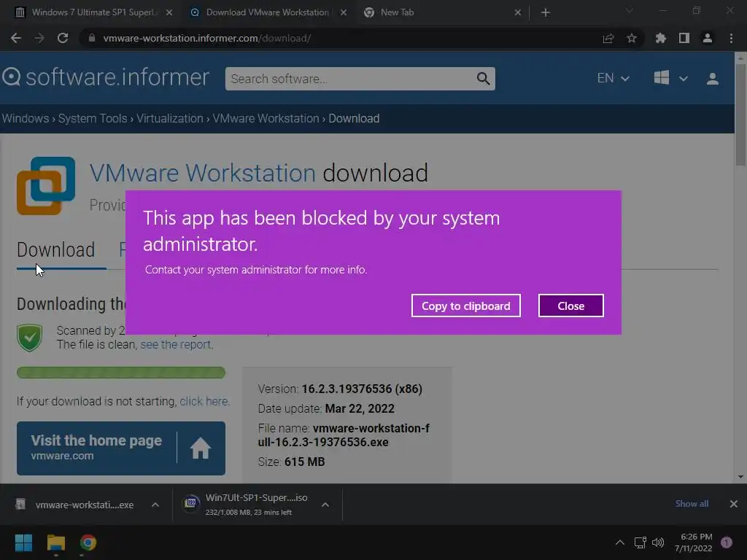Viewport: 747px width, 560px height.
Task: Open Windows Start button
Action: (x=23, y=542)
